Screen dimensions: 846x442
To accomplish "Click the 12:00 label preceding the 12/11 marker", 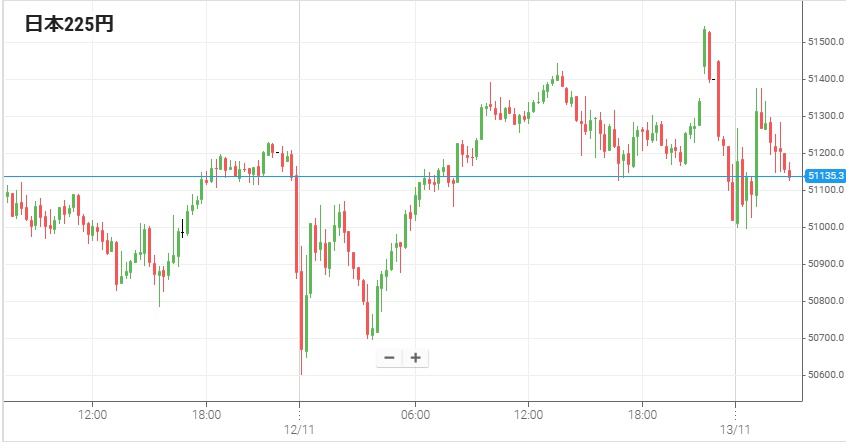I will click(x=92, y=413).
